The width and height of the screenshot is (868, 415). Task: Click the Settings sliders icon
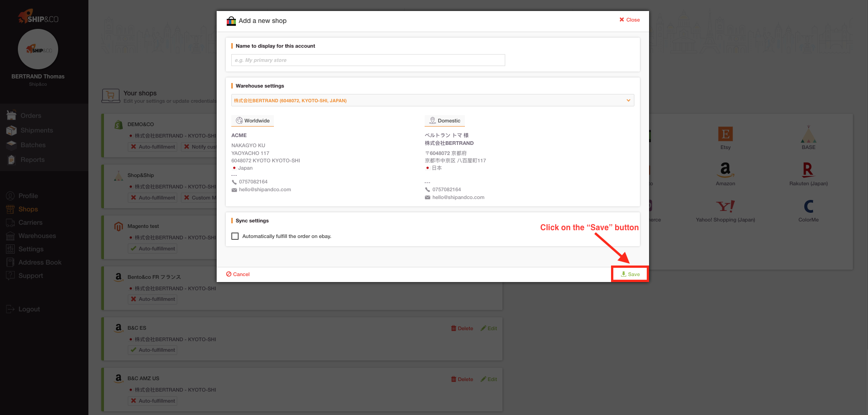(10, 249)
